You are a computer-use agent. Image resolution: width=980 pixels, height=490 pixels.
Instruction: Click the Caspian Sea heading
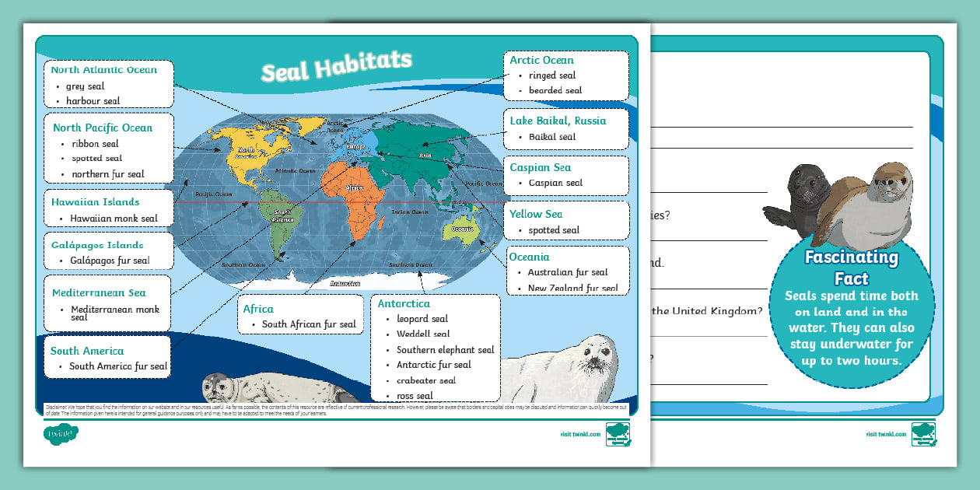tap(539, 166)
